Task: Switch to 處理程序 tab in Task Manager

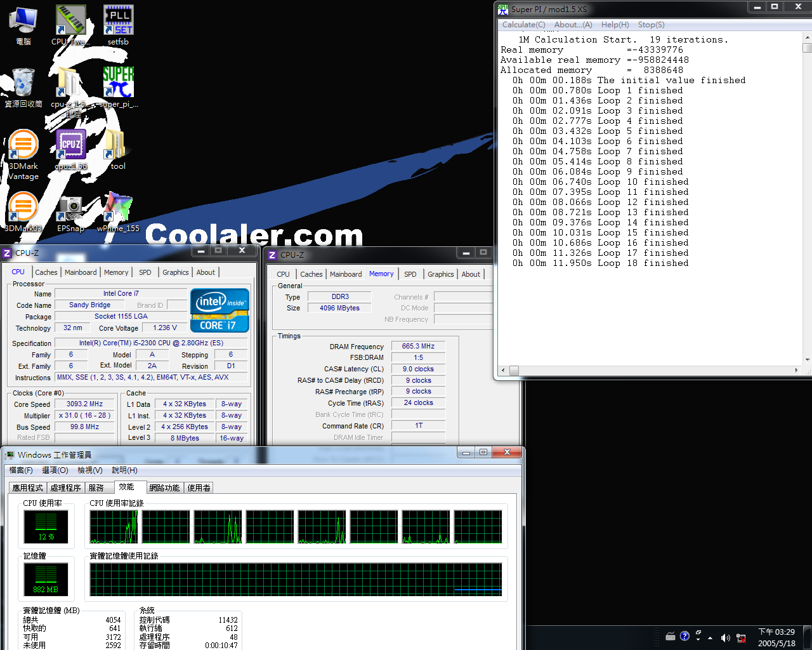Action: pos(66,488)
